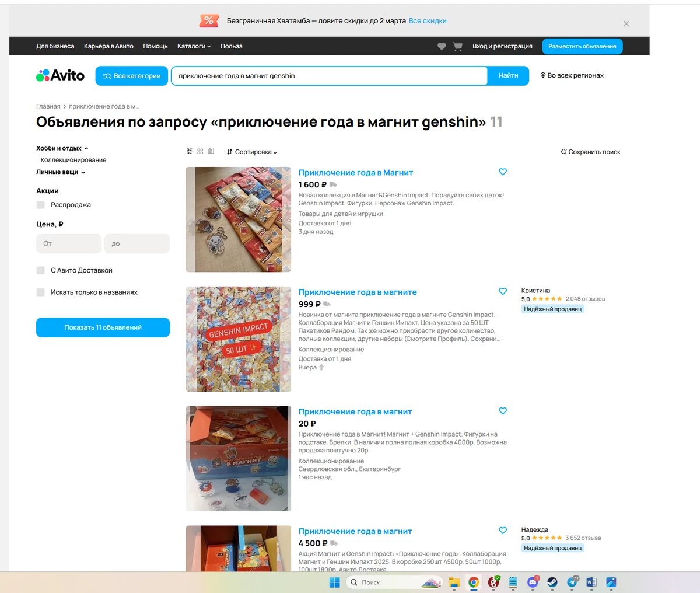
Task: Open the Каталоги dropdown menu
Action: click(x=194, y=46)
